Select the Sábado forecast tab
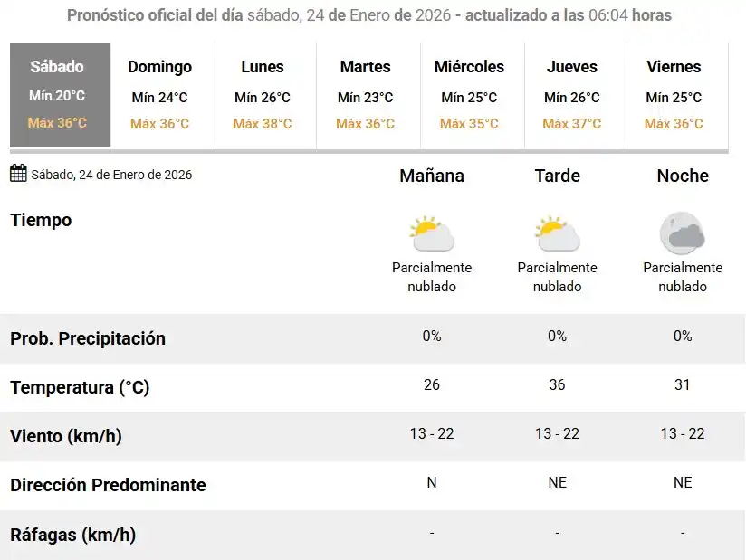Screen dimensions: 746x560 click(60, 95)
